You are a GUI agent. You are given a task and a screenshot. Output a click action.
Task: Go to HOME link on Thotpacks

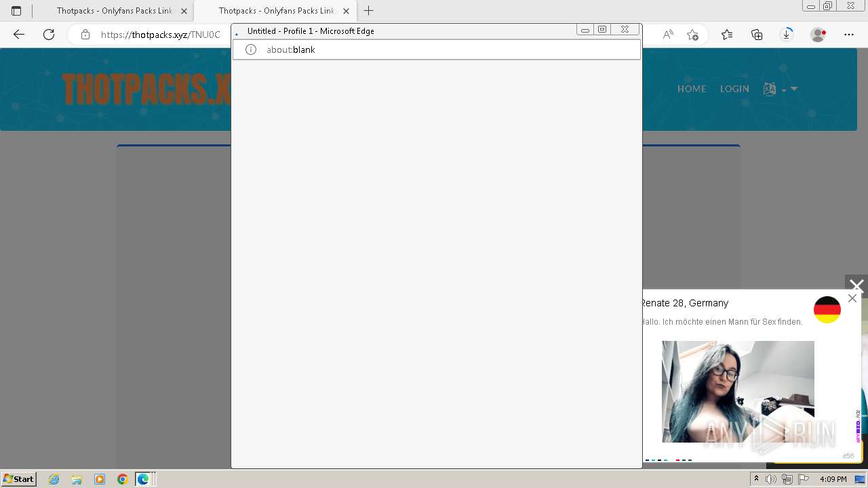[692, 89]
